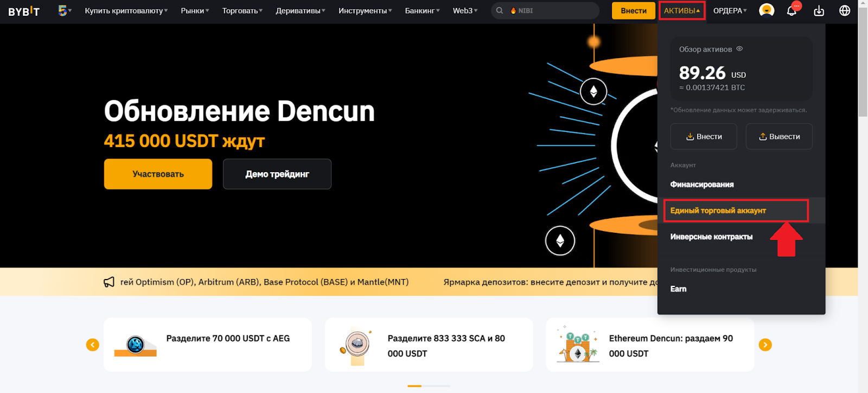Viewport: 868px width, 393px height.
Task: Open Ethereum Dencun promo card
Action: pos(650,345)
